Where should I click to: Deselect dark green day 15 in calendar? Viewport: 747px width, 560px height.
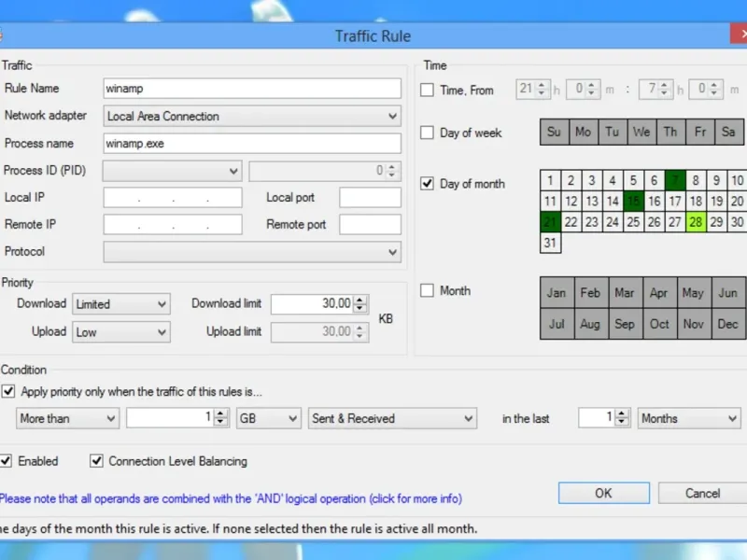click(633, 202)
